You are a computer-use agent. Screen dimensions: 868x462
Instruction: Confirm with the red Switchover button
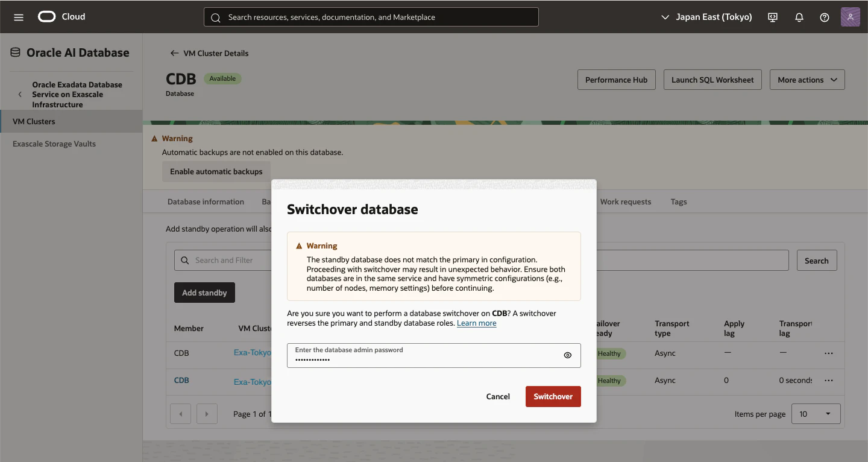[x=553, y=396]
